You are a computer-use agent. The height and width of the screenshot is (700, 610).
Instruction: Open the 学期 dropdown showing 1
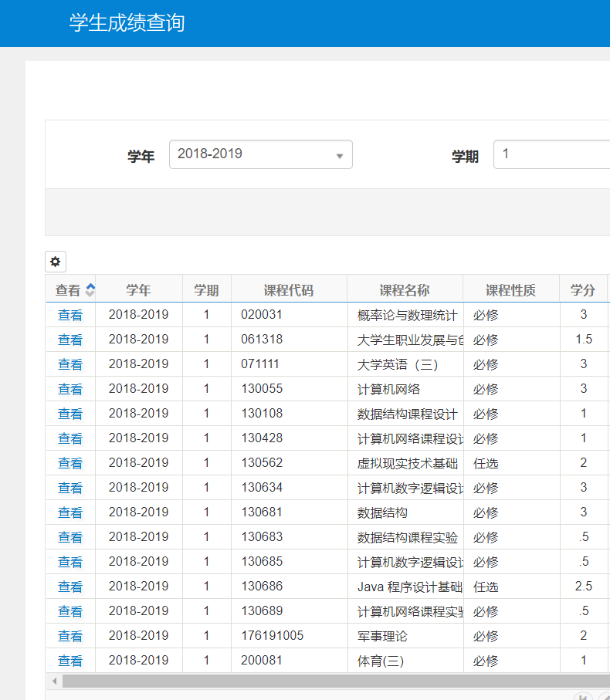coord(551,154)
